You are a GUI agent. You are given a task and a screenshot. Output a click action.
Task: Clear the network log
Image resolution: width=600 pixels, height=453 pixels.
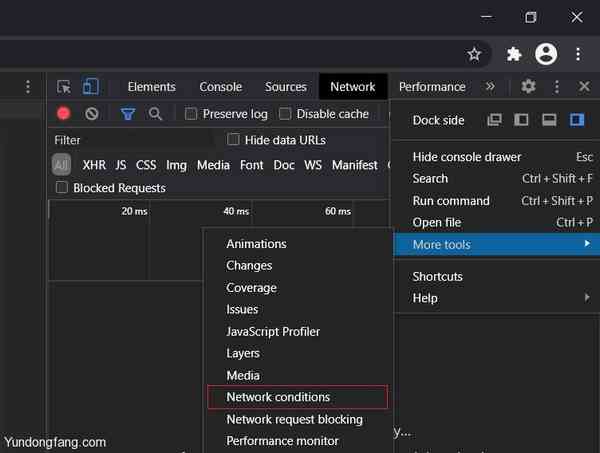point(92,114)
